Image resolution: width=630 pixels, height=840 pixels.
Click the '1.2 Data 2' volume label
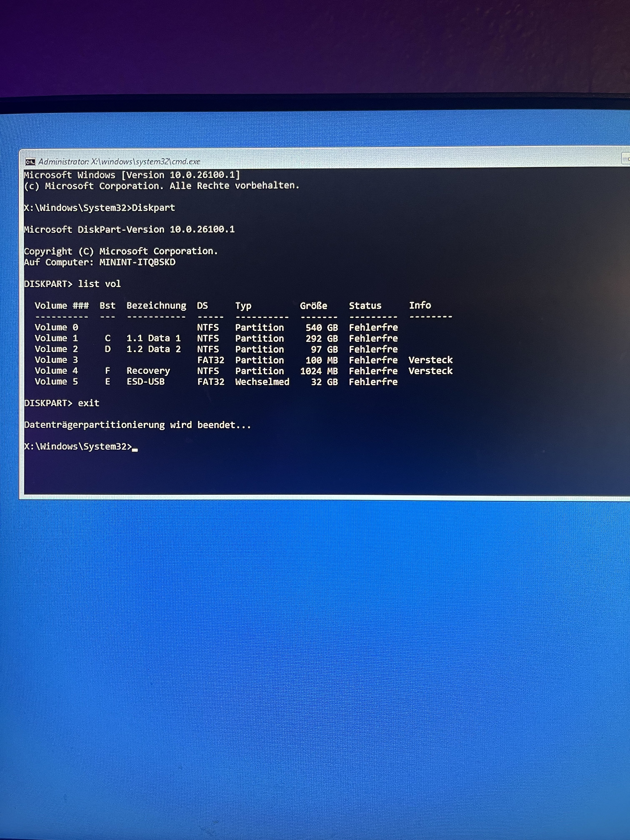[x=153, y=349]
